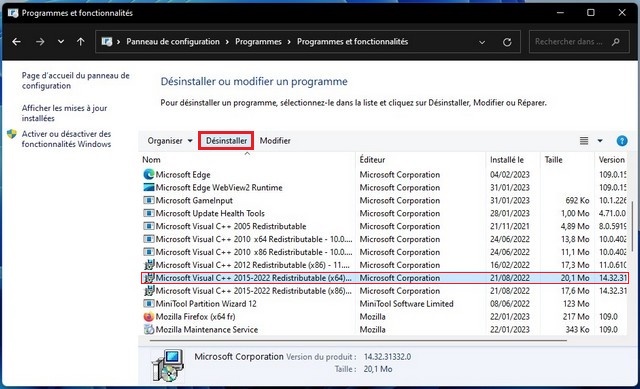Select MiniTool Partition Wizard 12 name
Viewport: 640px width, 389px height.
206,304
